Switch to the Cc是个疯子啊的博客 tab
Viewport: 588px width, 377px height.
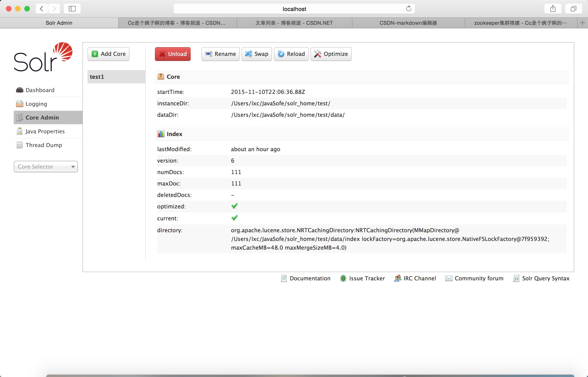tap(177, 23)
